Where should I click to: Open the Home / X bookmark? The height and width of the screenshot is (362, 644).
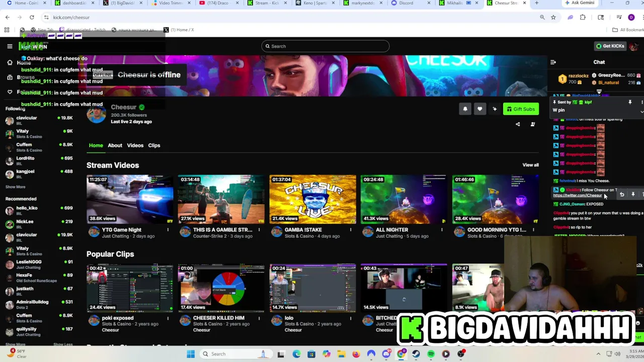tap(179, 30)
